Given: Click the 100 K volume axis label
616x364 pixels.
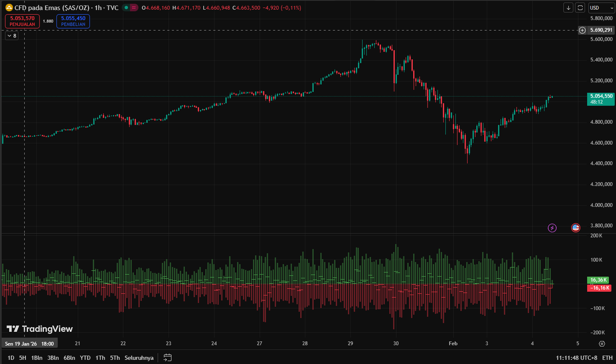Looking at the screenshot, I should (595, 260).
